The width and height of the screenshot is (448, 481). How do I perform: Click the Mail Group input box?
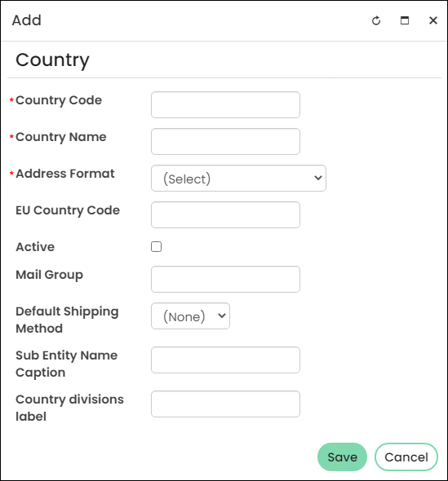225,279
